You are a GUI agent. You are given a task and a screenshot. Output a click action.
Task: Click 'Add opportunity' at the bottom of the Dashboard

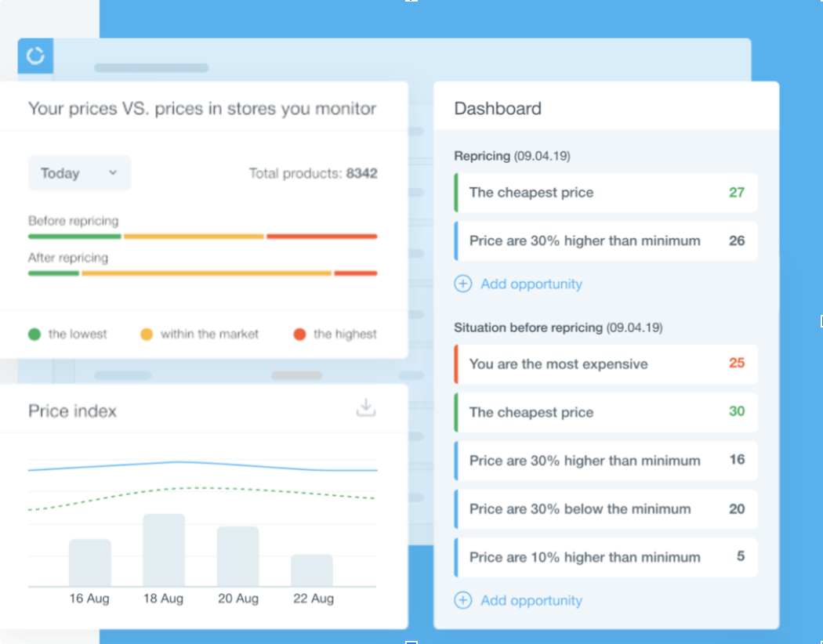point(531,600)
